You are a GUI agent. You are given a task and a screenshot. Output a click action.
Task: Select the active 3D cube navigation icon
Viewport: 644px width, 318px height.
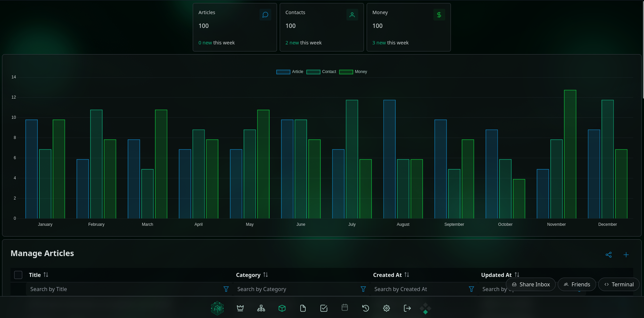(282, 308)
